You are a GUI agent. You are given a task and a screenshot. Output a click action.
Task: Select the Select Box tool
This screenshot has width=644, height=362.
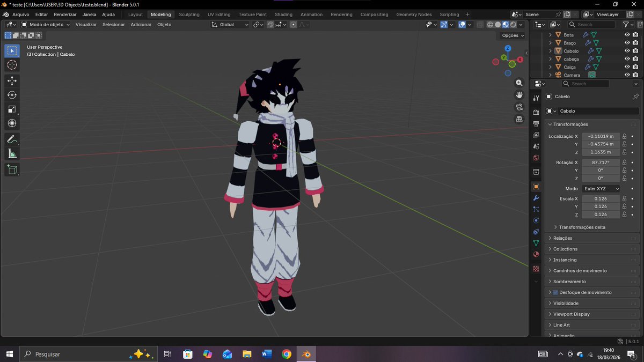(12, 50)
